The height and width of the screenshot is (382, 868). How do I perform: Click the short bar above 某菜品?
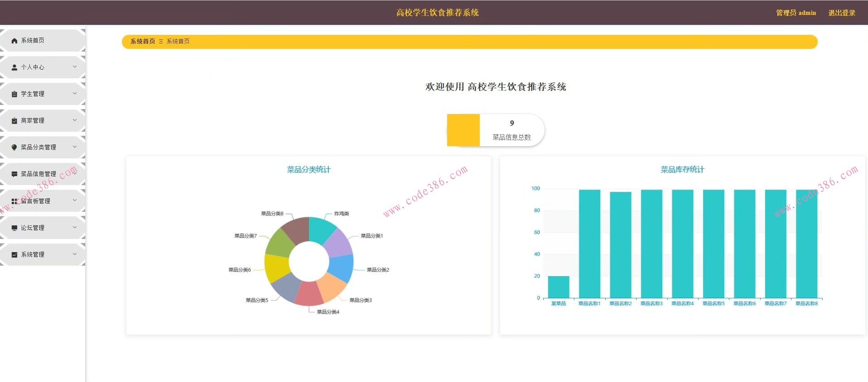(x=559, y=287)
